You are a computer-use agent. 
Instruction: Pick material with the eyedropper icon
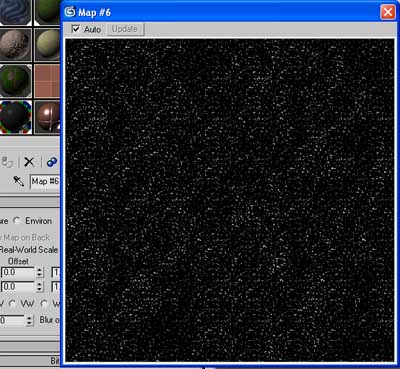(19, 181)
